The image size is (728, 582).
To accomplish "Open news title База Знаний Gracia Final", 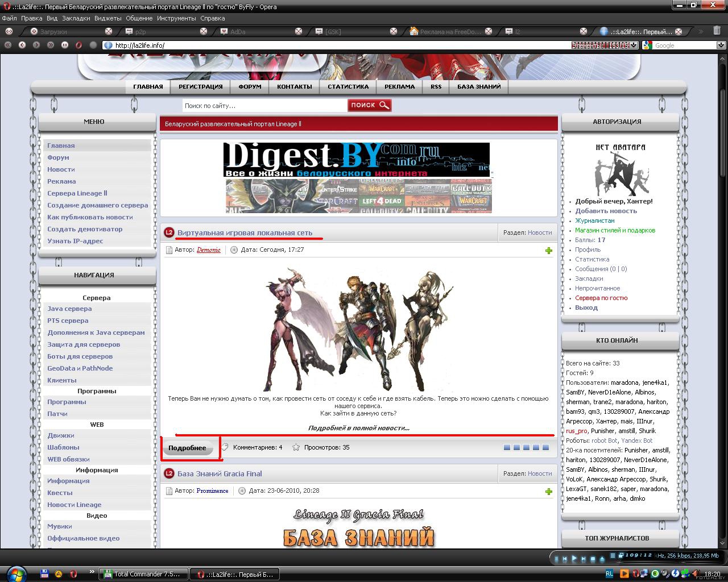I will pyautogui.click(x=220, y=473).
